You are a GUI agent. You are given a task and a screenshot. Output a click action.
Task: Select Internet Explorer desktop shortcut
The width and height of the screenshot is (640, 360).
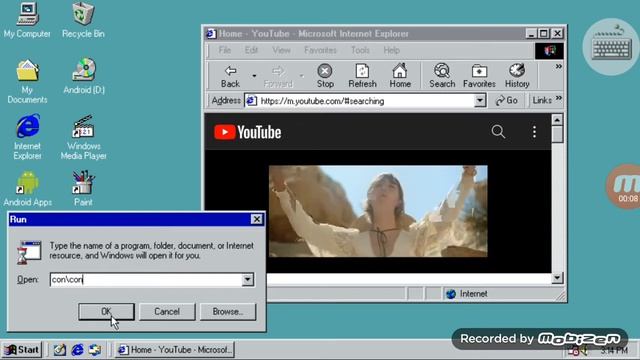pos(27,137)
